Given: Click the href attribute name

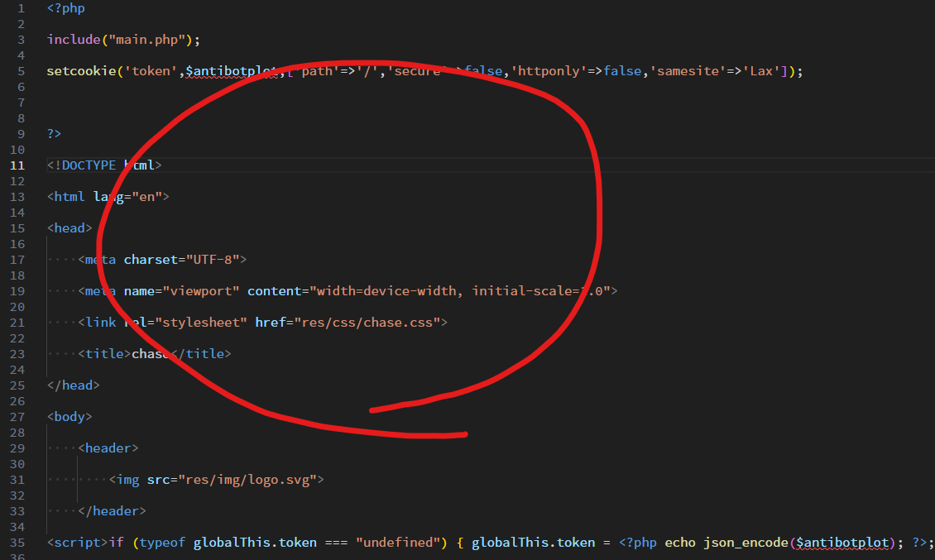Looking at the screenshot, I should point(270,323).
